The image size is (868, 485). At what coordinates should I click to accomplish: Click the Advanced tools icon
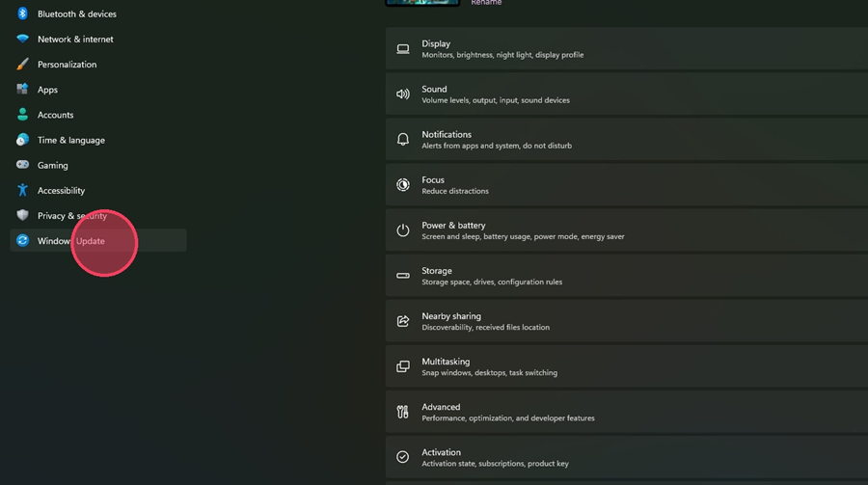click(403, 412)
